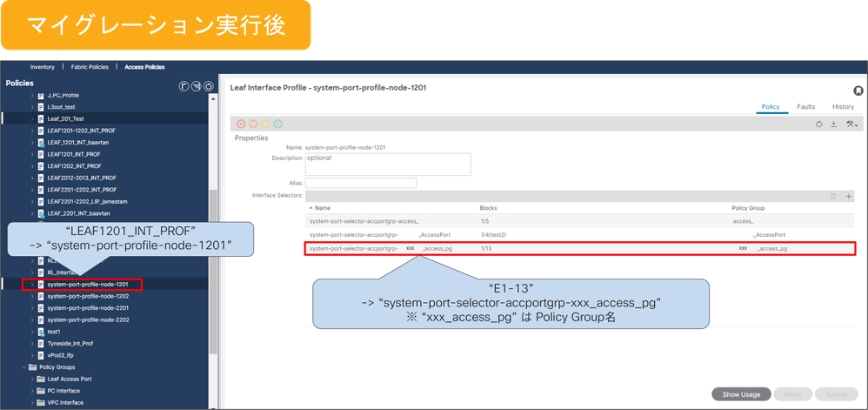Click the Leaf_201_Test profile document icon
The height and width of the screenshot is (410, 868).
point(41,118)
